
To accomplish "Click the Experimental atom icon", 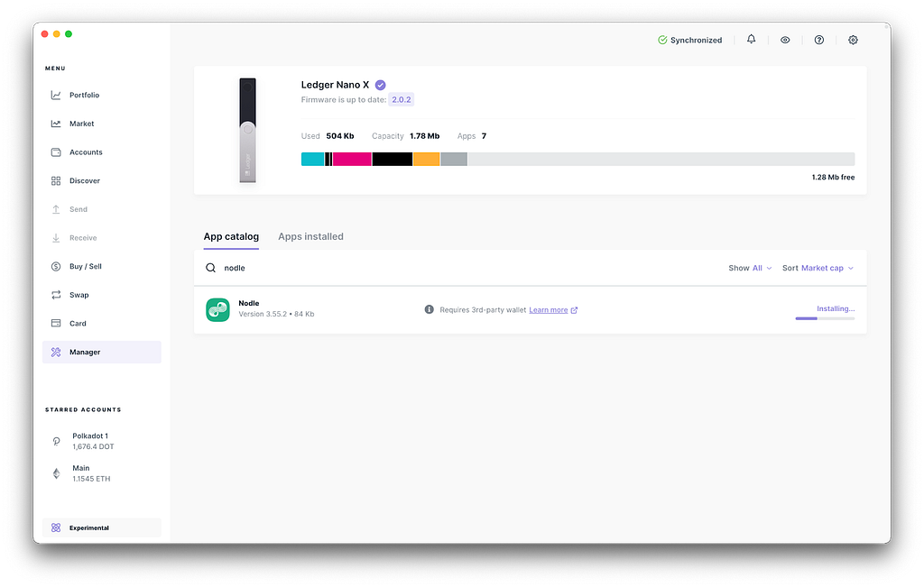I will tap(56, 527).
